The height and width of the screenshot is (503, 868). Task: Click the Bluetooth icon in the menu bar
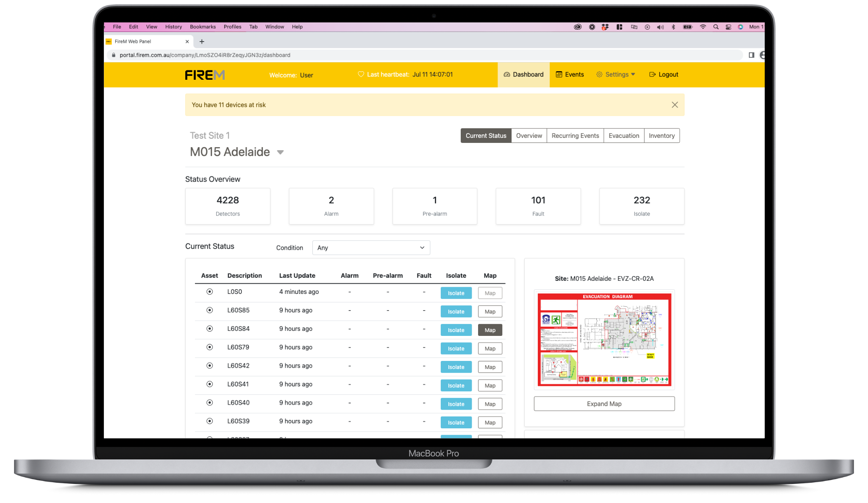pyautogui.click(x=673, y=27)
